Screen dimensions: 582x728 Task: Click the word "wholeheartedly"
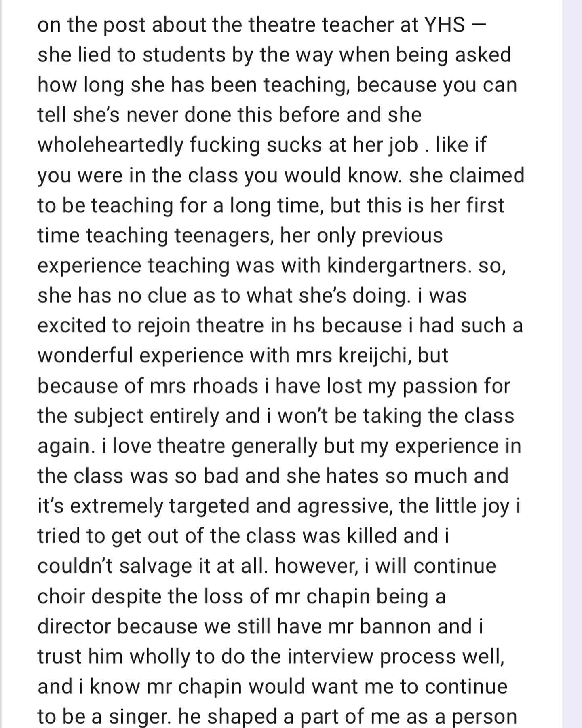point(110,145)
